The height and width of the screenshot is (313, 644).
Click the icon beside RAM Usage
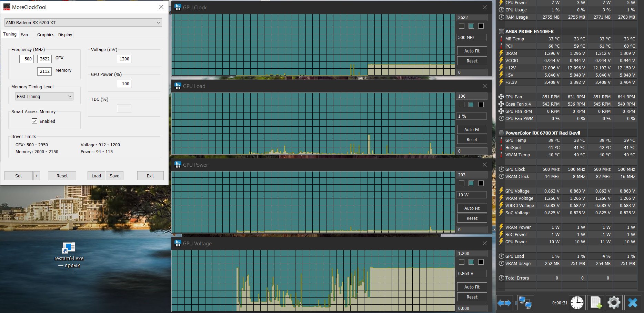501,17
